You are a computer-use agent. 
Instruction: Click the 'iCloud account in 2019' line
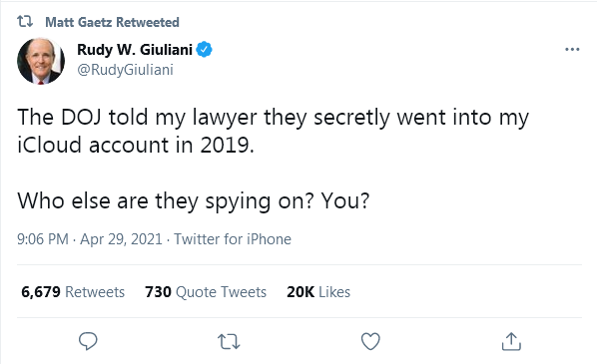tap(136, 145)
